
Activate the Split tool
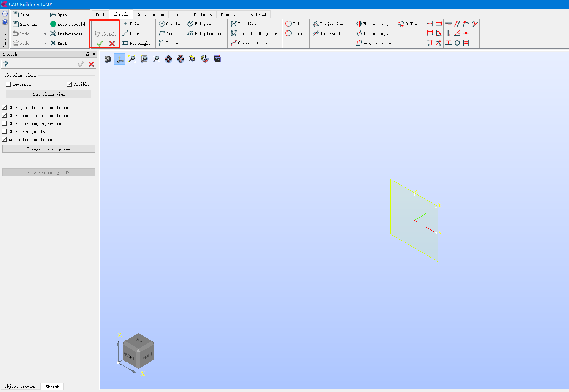click(x=295, y=24)
